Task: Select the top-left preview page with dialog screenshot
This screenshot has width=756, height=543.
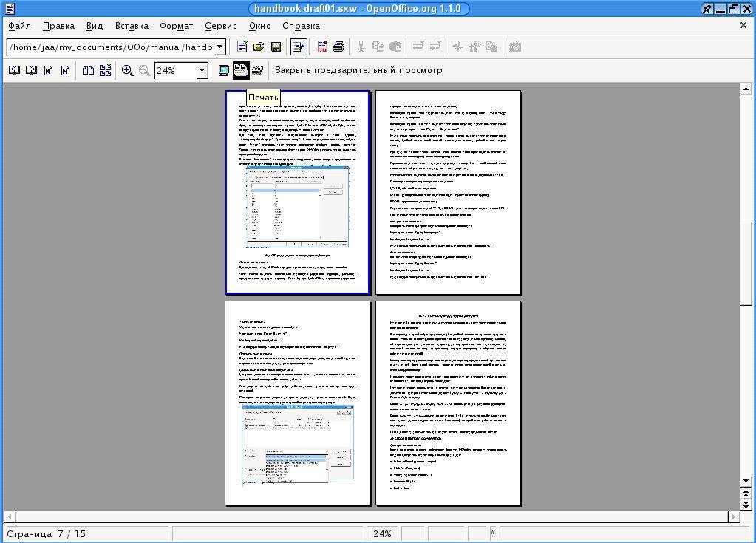Action: (298, 192)
